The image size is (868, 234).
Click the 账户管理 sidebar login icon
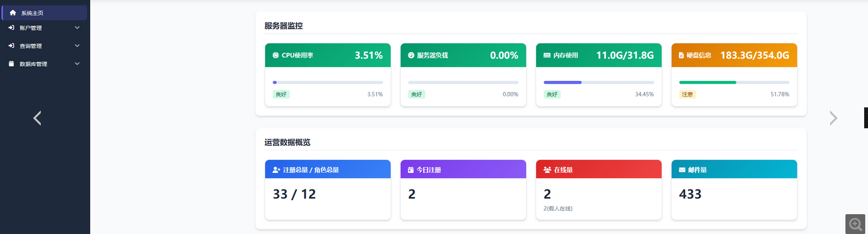pyautogui.click(x=12, y=28)
